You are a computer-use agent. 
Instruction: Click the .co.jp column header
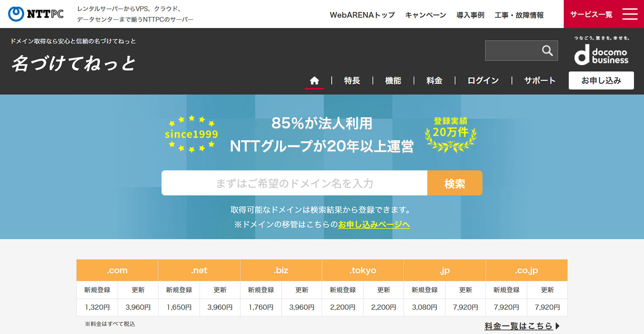pos(526,270)
